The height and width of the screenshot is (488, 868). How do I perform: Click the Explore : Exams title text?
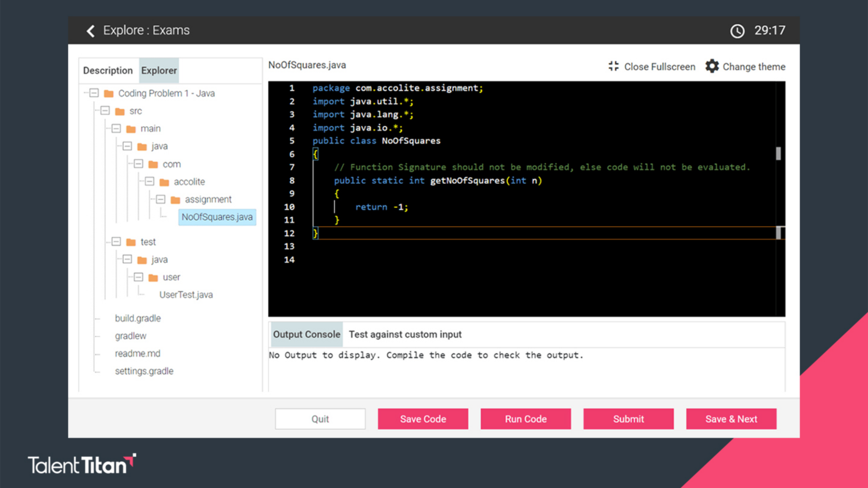point(146,30)
